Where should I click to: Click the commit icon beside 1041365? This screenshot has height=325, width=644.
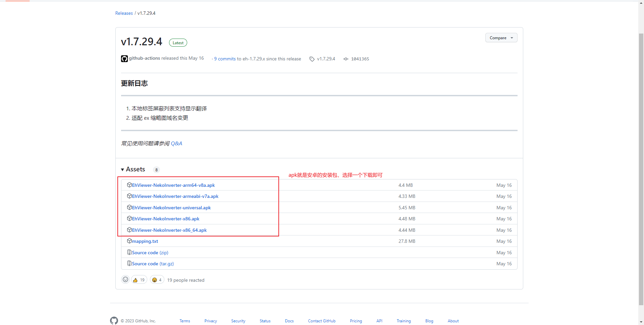click(346, 59)
